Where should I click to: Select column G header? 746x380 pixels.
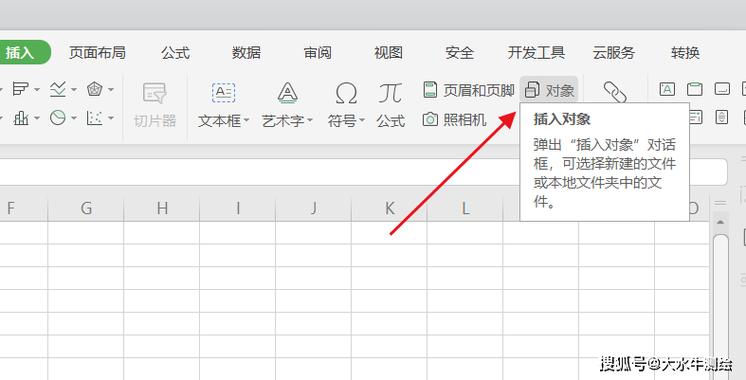tap(86, 208)
